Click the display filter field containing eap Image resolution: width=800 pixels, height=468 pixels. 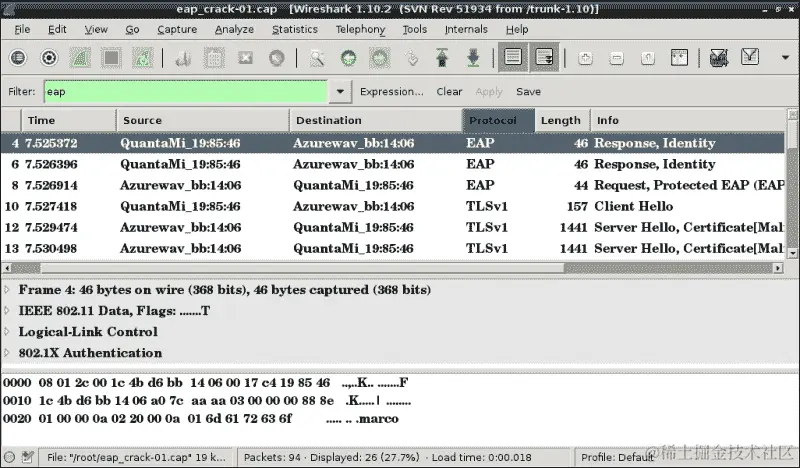coord(186,92)
